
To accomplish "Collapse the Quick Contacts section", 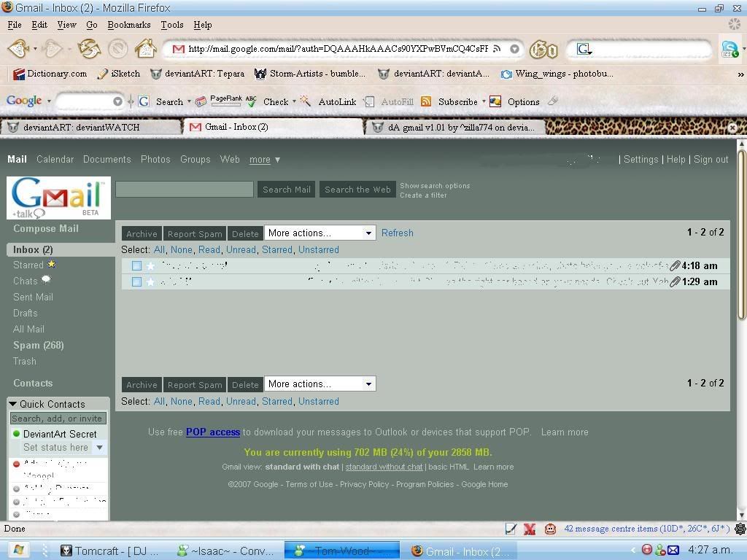I will click(x=13, y=404).
